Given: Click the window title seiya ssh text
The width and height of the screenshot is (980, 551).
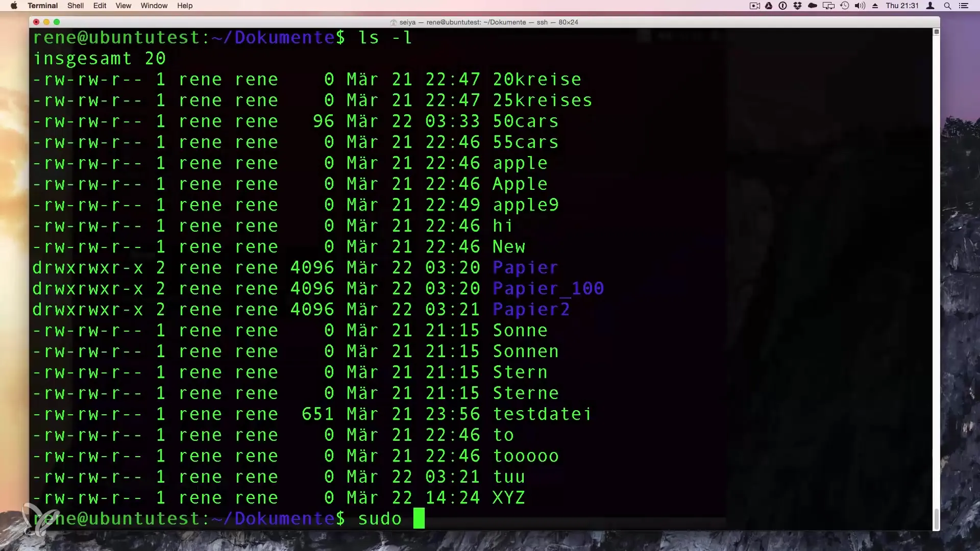Looking at the screenshot, I should pyautogui.click(x=488, y=22).
